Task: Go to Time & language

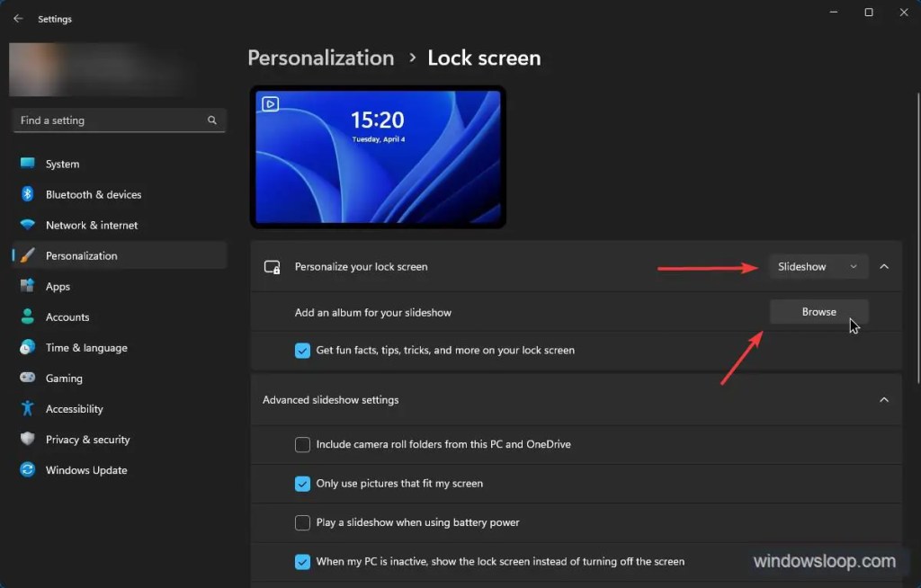Action: [120, 347]
